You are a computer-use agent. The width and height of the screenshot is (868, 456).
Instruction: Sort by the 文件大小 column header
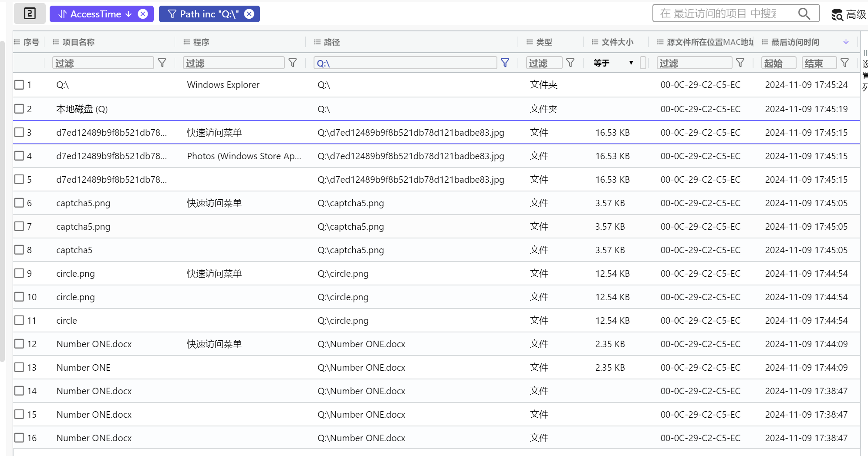(x=618, y=42)
